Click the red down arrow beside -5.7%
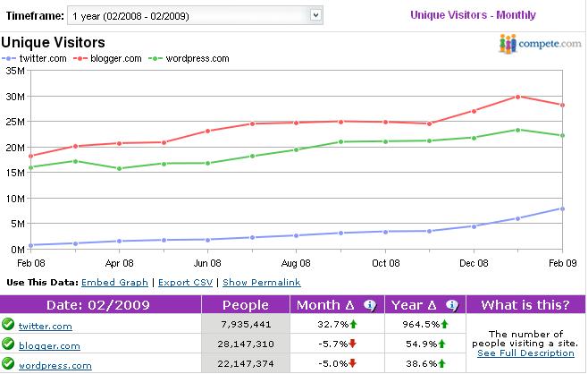 coord(352,344)
